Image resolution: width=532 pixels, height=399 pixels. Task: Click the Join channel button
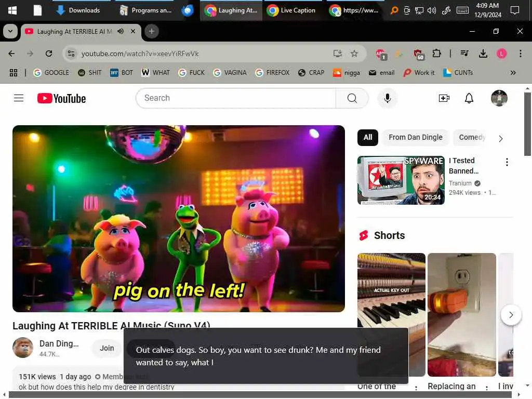pyautogui.click(x=107, y=348)
